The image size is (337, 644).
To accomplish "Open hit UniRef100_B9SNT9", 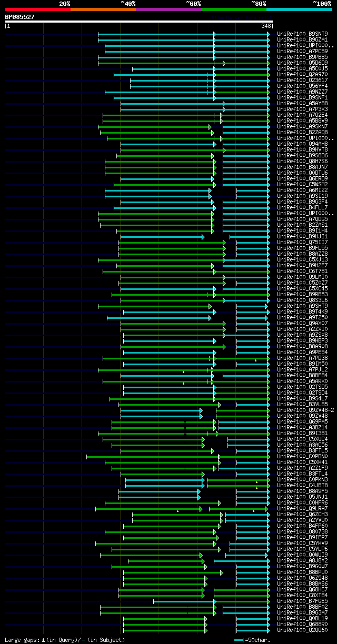I will (x=302, y=34).
